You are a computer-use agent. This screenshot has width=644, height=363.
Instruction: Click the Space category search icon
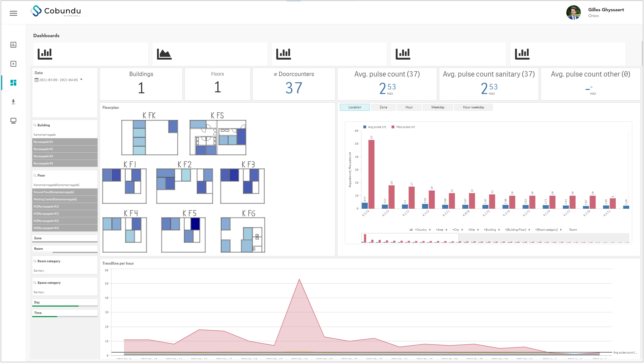click(35, 283)
